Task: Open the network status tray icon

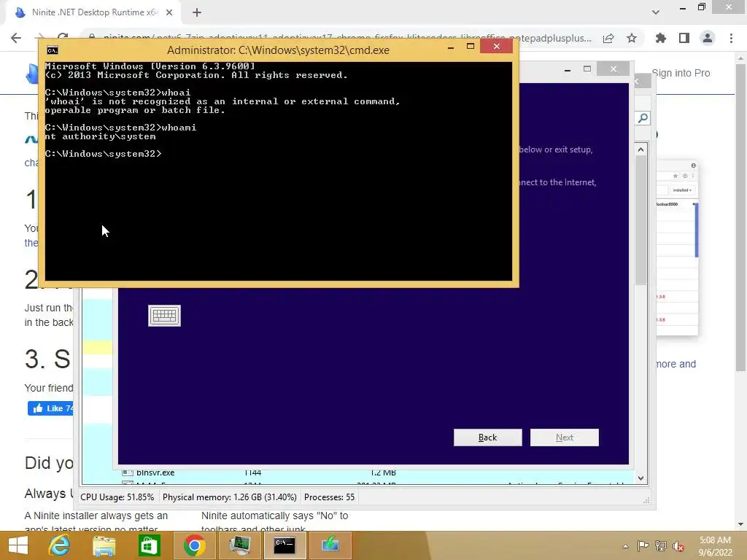Action: click(x=661, y=545)
